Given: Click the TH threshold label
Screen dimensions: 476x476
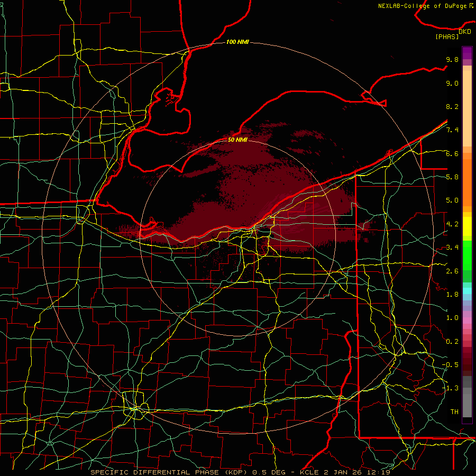Looking at the screenshot, I should [x=454, y=412].
